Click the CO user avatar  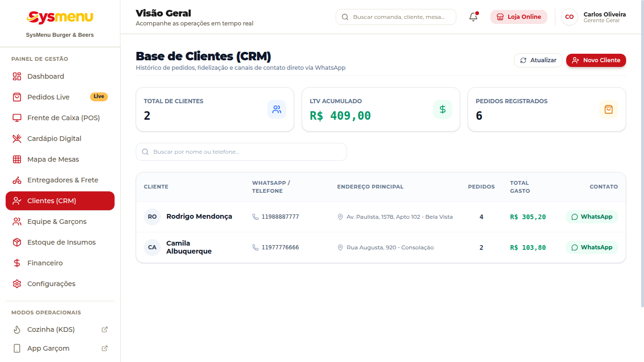coord(570,17)
